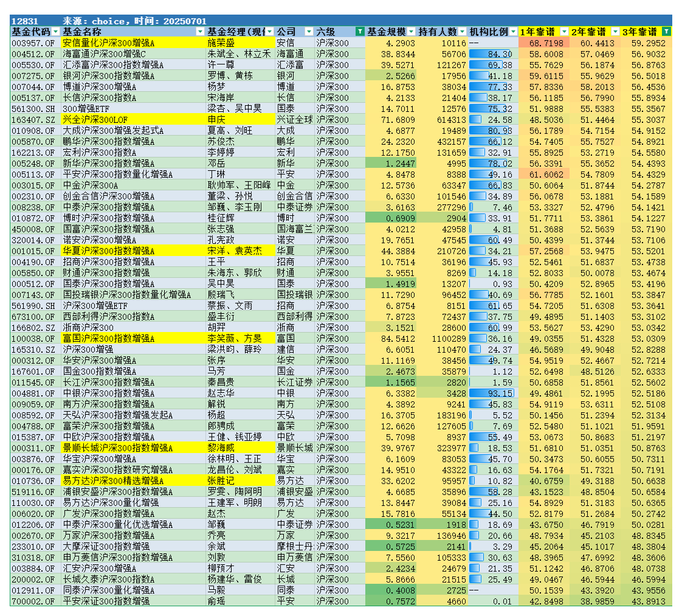Open the active filter button on 3年靠谱 column
This screenshot has height=616, width=682.
pos(666,32)
